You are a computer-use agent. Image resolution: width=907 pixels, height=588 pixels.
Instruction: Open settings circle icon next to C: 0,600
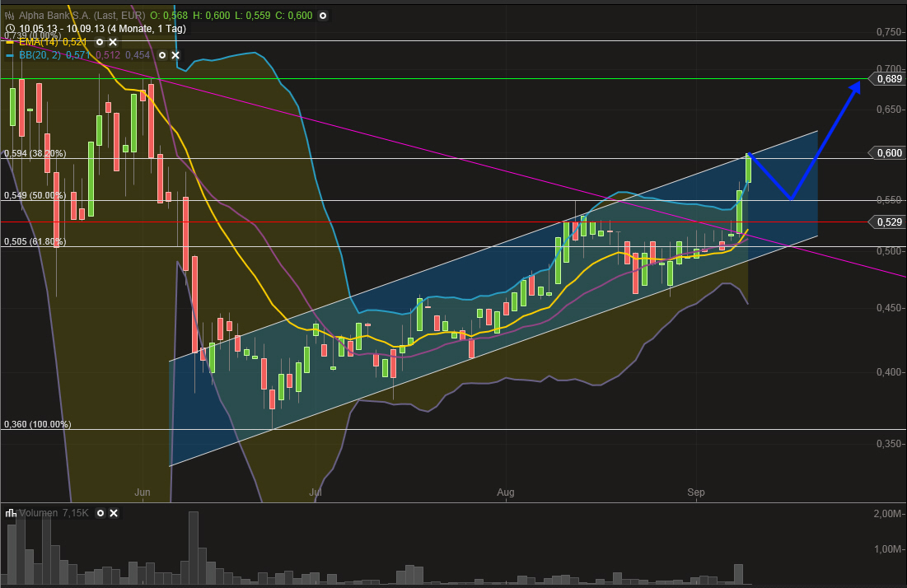(x=322, y=16)
